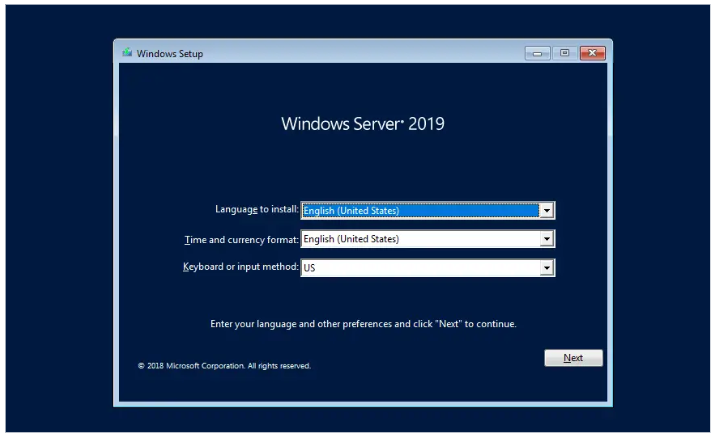Click the "Enter your language and other preferences" instruction text
Screen dimensions: 721x439
(363, 324)
